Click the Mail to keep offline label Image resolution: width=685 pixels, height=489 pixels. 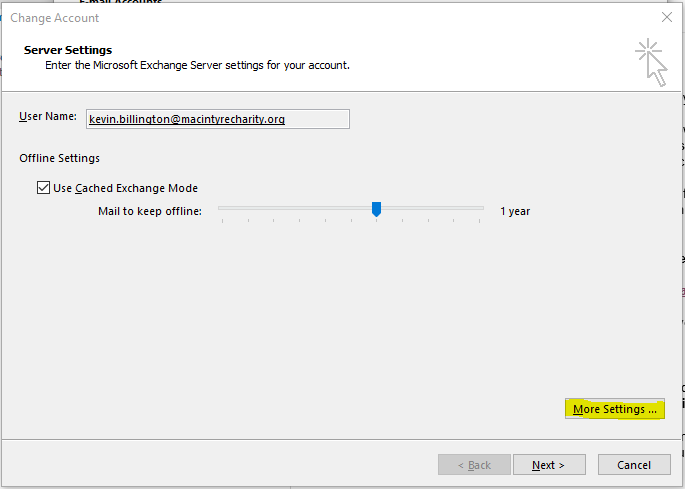pyautogui.click(x=149, y=211)
